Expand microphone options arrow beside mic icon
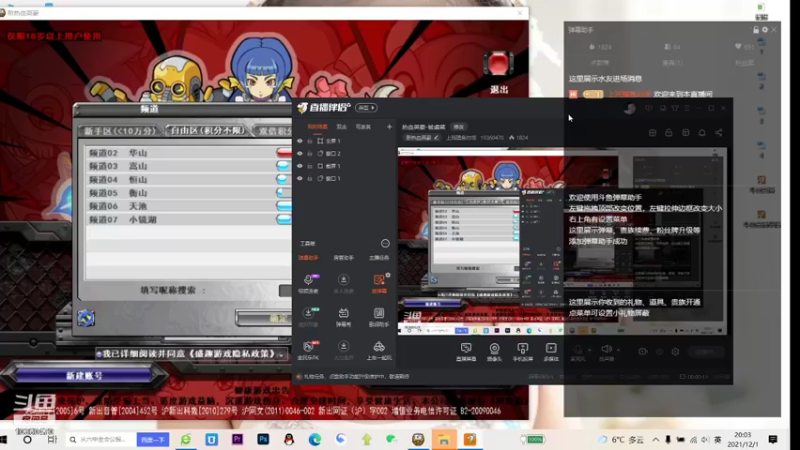 click(589, 351)
